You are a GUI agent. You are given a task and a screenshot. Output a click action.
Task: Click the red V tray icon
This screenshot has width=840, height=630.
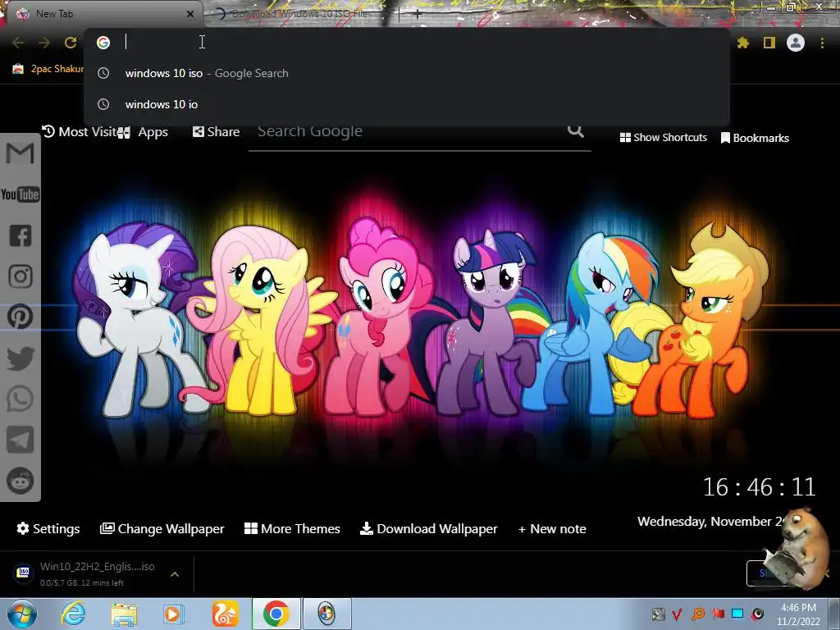tap(677, 614)
